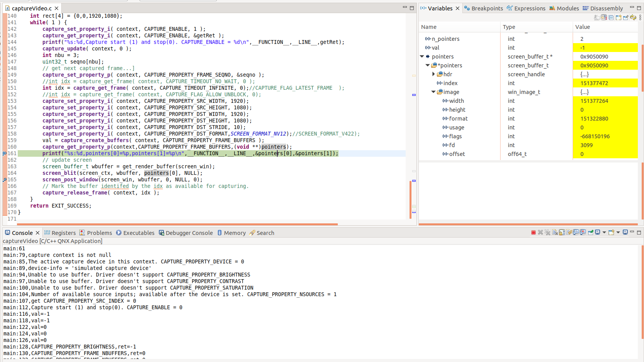Open the Disassembly tab
Image resolution: width=644 pixels, height=362 pixels.
coord(606,8)
